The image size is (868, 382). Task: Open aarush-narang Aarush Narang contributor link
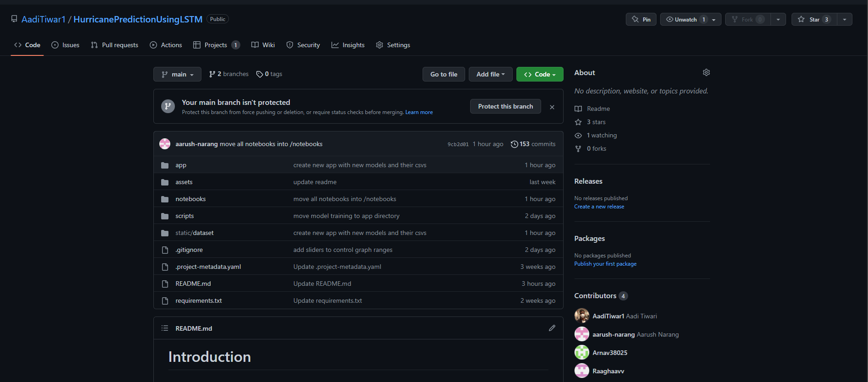[636, 334]
